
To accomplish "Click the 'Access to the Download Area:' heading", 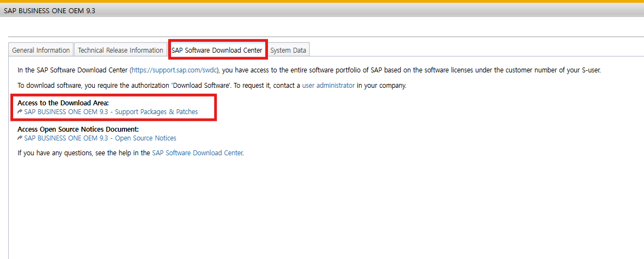I will click(x=63, y=103).
